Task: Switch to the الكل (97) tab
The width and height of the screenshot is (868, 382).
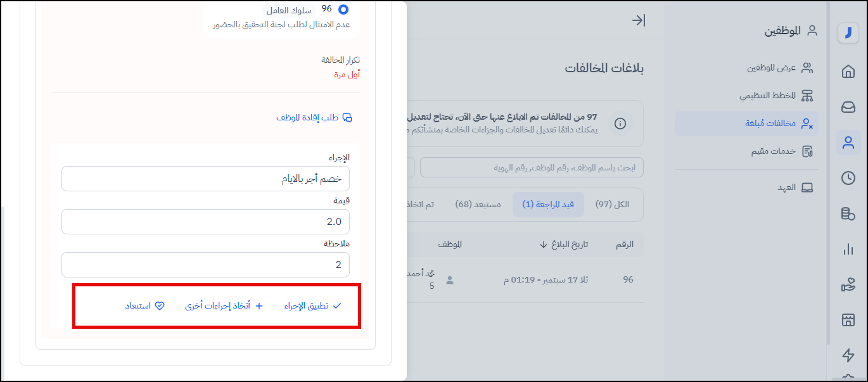Action: pyautogui.click(x=612, y=205)
